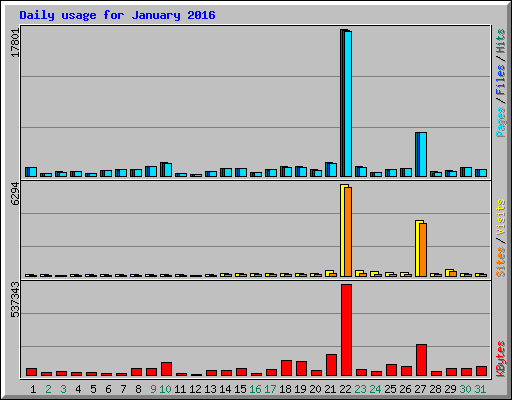512x400 pixels.
Task: Click day 26 on the x-axis
Action: pyautogui.click(x=405, y=389)
